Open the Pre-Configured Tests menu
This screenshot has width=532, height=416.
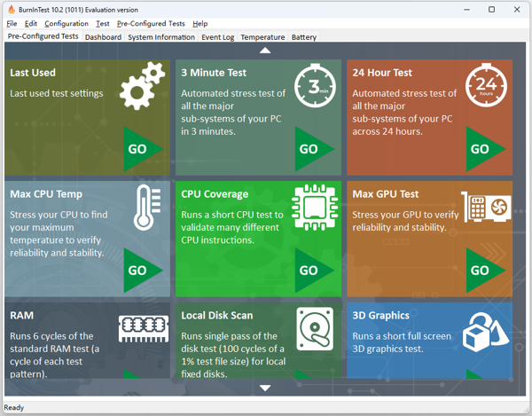coord(151,24)
